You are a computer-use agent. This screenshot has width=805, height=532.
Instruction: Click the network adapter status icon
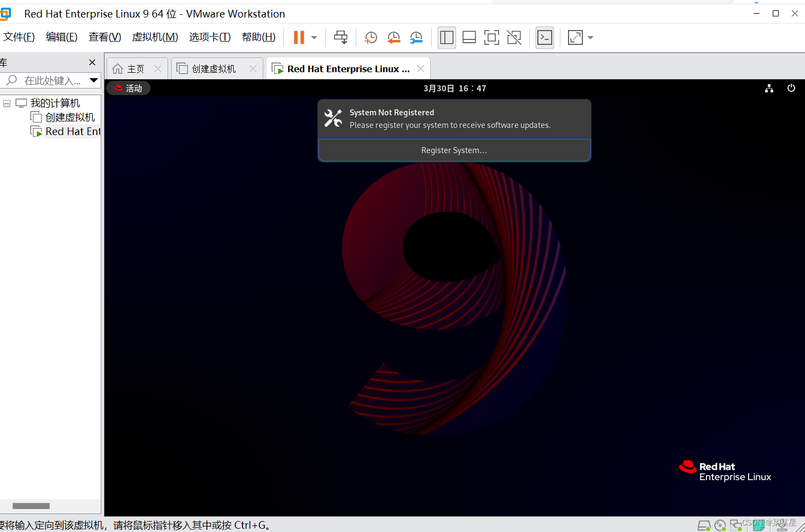click(735, 525)
